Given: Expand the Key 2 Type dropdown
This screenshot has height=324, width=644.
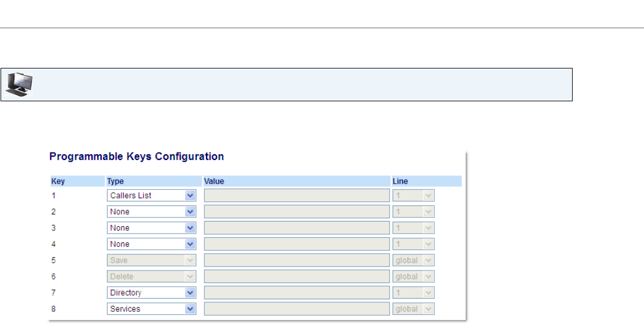Looking at the screenshot, I should (x=151, y=212).
